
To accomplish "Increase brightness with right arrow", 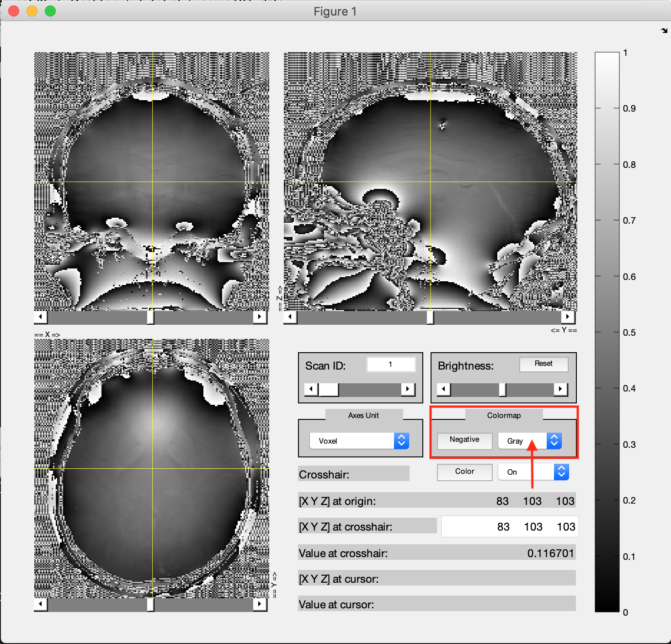I will (x=560, y=389).
